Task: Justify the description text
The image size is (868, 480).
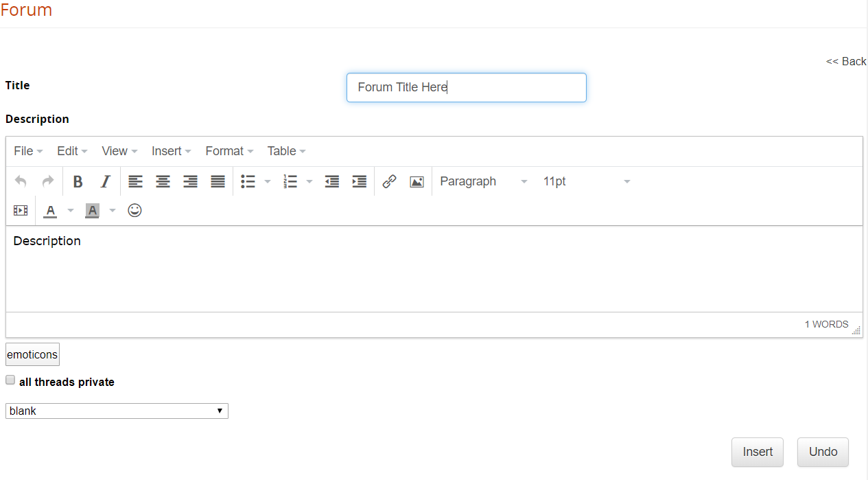Action: (x=218, y=181)
